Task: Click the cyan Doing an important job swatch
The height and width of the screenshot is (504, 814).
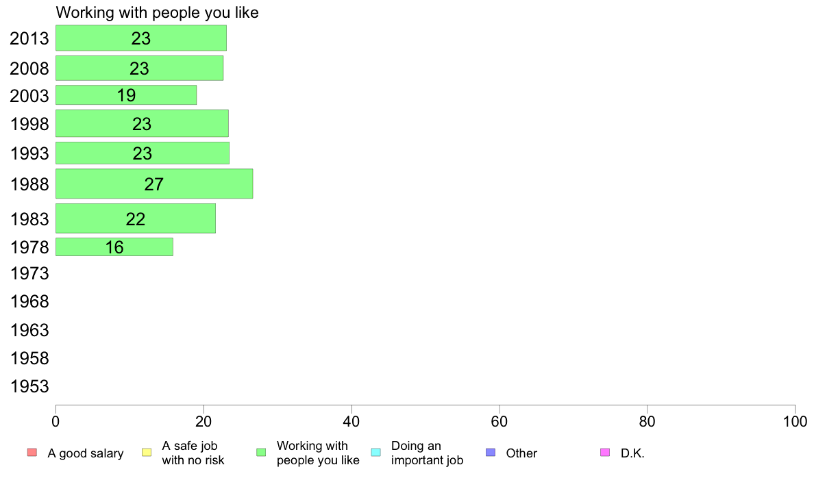Action: [376, 453]
